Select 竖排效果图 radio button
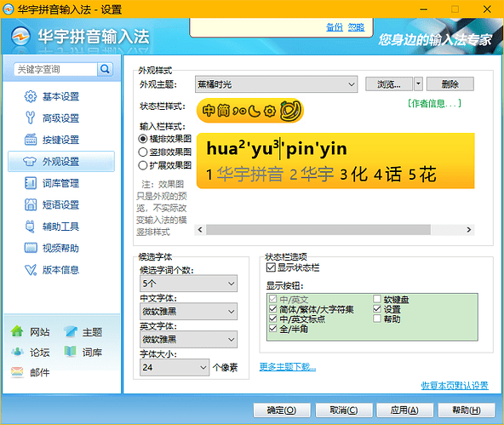Image resolution: width=504 pixels, height=425 pixels. pos(143,152)
